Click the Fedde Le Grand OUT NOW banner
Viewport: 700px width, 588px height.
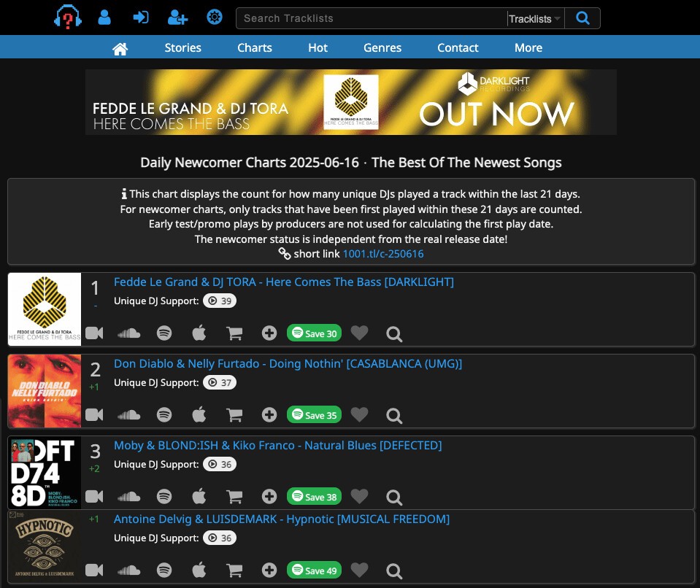[x=351, y=101]
